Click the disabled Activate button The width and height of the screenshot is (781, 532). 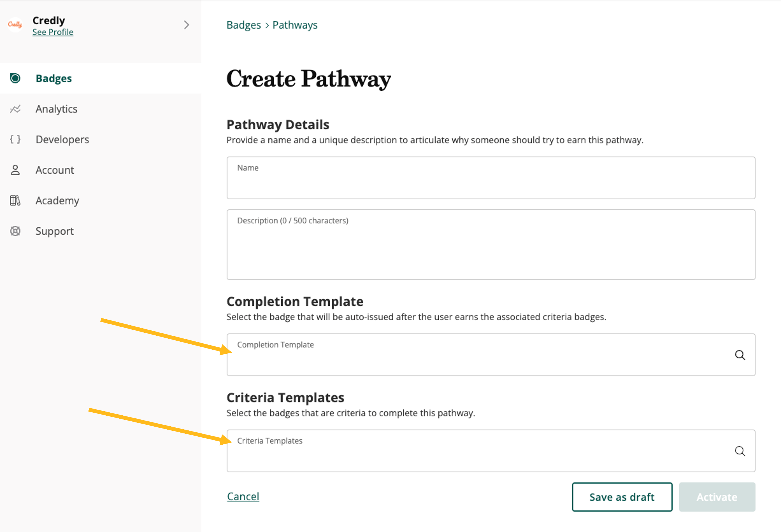coord(717,497)
